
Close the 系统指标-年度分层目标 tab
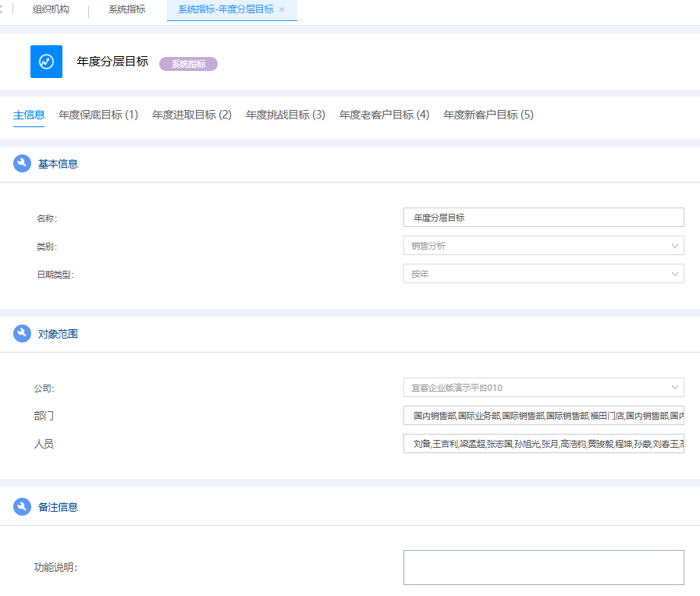point(282,9)
